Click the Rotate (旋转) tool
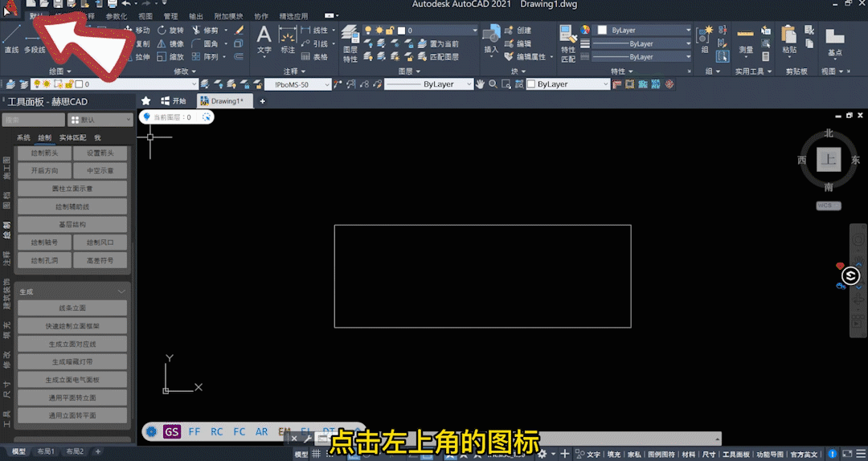This screenshot has width=868, height=461. click(x=170, y=30)
